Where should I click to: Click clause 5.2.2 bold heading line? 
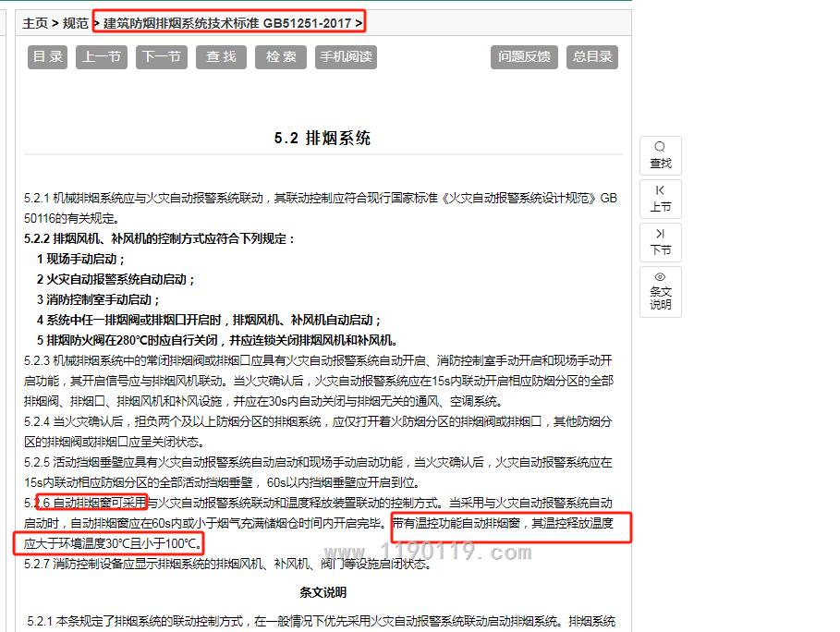coord(160,238)
